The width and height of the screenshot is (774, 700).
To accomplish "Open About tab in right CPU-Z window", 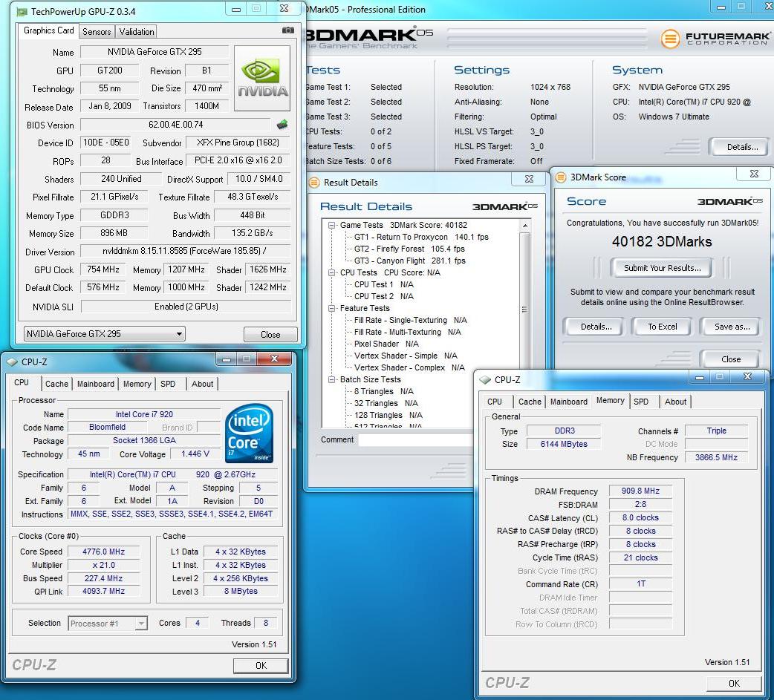I will click(x=675, y=402).
